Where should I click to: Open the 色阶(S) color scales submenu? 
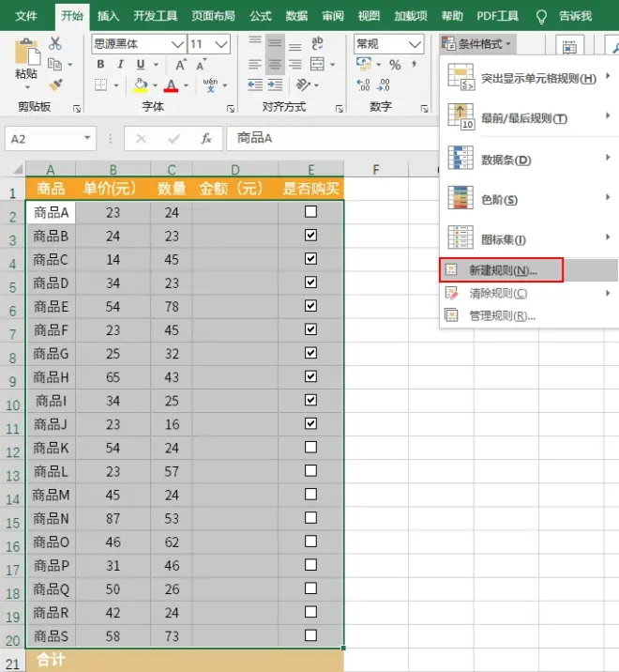pos(529,199)
